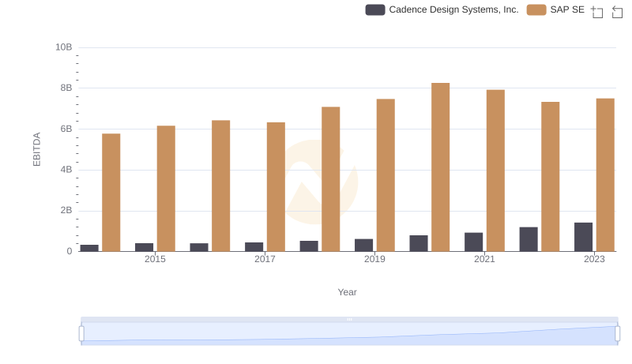632x364 pixels.
Task: Click the Cadence bar for 2014
Action: pyautogui.click(x=89, y=248)
